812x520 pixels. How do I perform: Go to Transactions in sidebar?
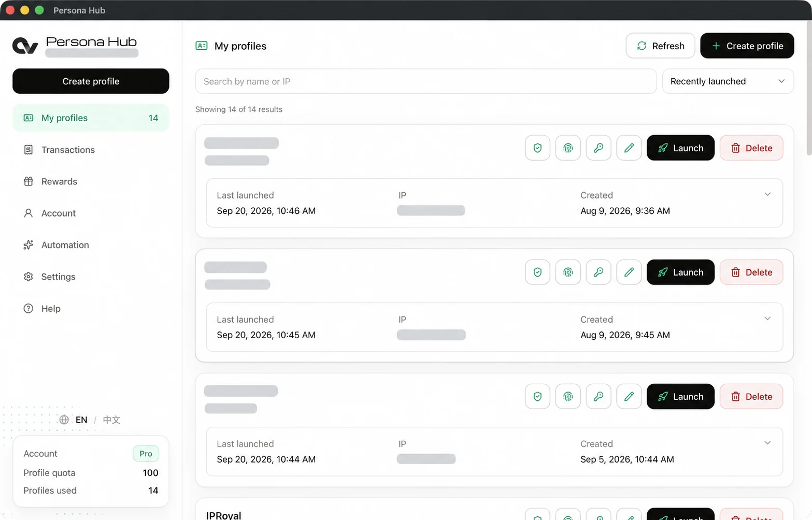91,150
